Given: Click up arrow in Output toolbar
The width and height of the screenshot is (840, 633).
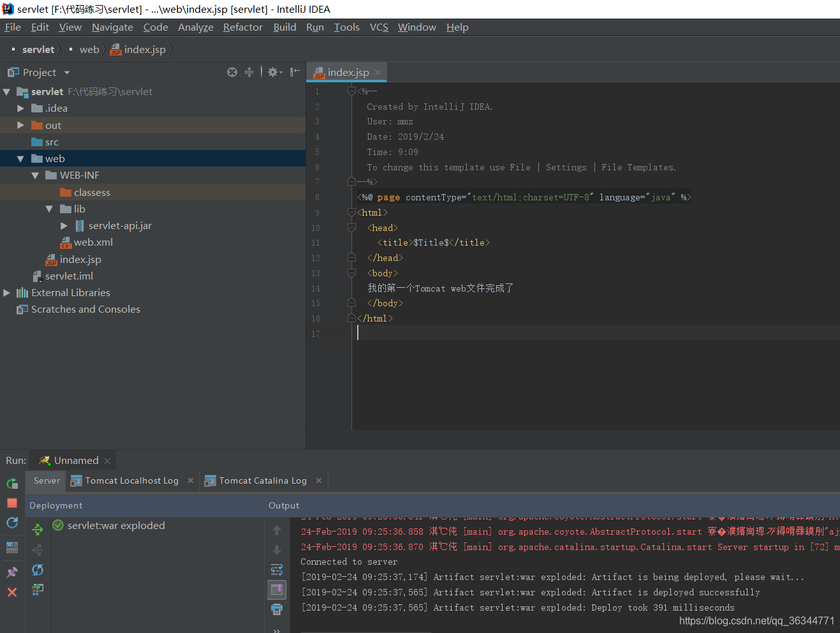Looking at the screenshot, I should 277,530.
